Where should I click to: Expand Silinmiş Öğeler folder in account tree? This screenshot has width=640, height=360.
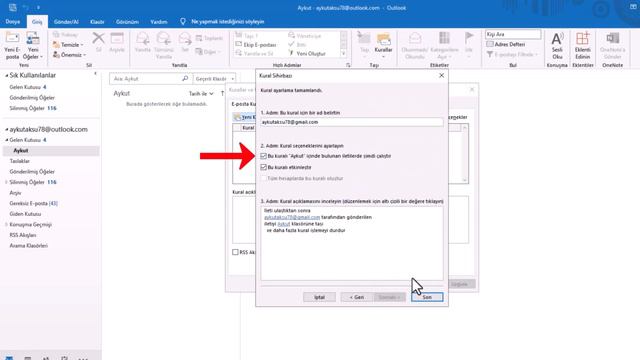pos(7,182)
